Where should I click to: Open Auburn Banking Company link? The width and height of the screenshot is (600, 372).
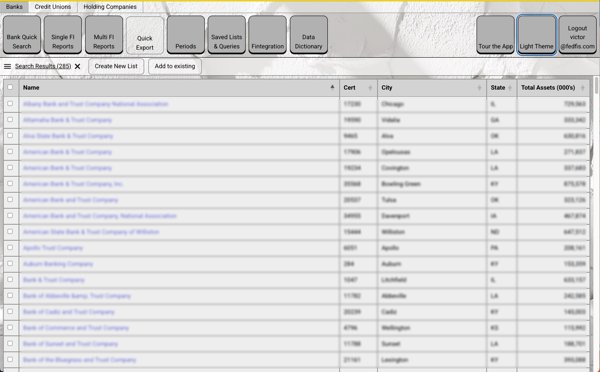tap(58, 264)
